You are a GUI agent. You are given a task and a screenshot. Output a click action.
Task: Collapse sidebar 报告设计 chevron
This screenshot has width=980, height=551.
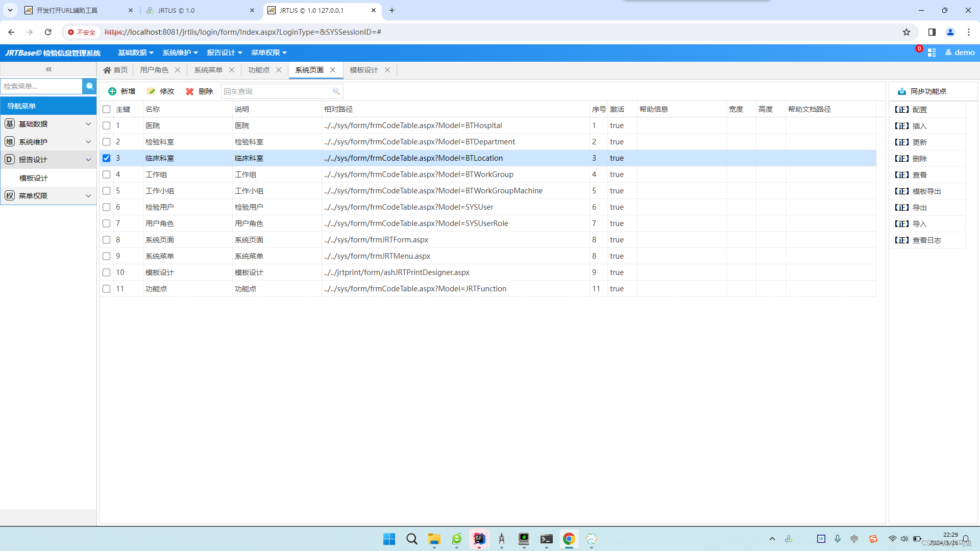pyautogui.click(x=88, y=160)
